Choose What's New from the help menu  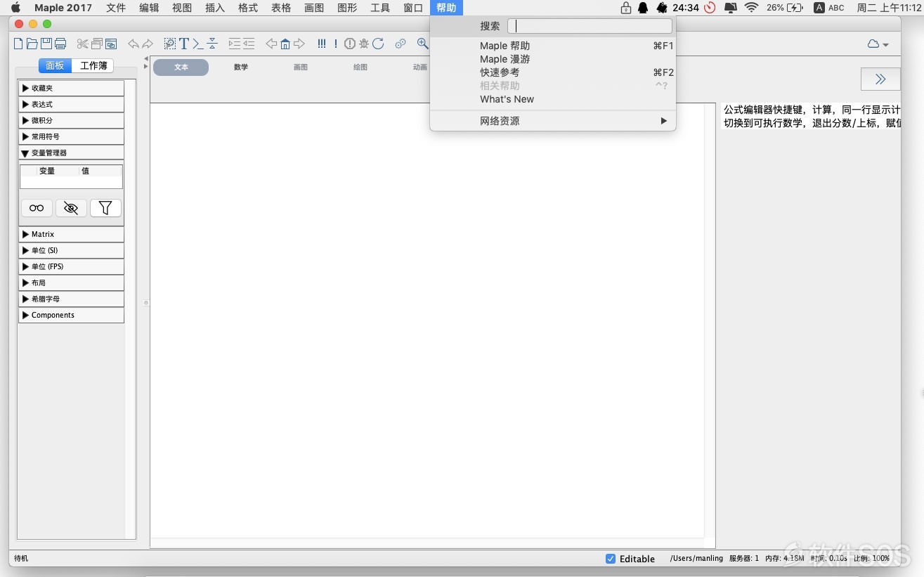tap(553, 99)
